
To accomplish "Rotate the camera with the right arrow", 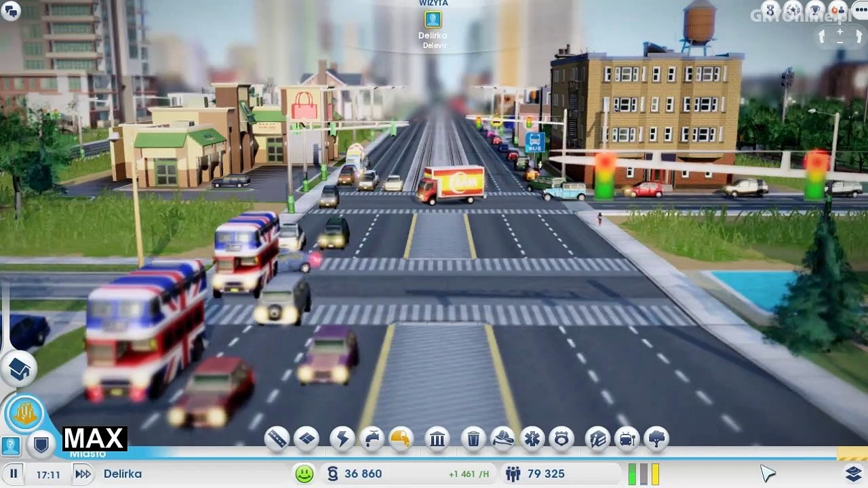I will click(x=858, y=37).
